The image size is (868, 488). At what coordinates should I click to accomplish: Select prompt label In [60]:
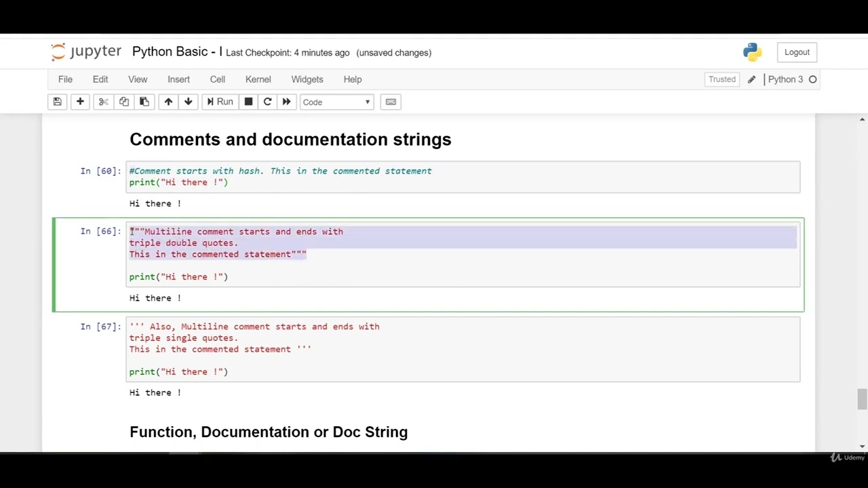[x=100, y=171]
